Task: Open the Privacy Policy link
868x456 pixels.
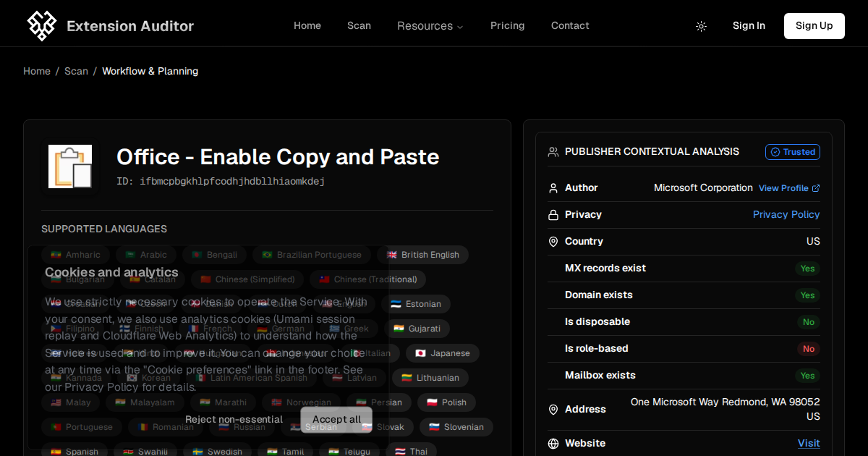Action: [x=786, y=215]
